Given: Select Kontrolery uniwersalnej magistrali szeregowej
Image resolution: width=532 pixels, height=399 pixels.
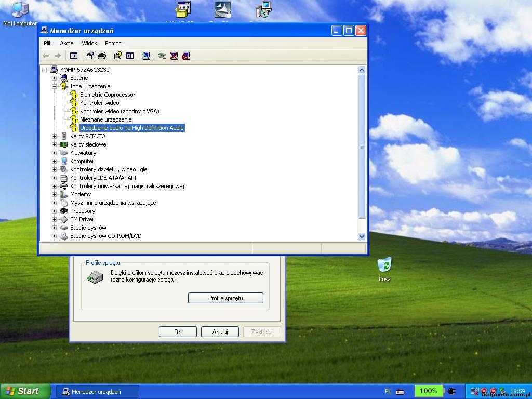Looking at the screenshot, I should (x=127, y=186).
